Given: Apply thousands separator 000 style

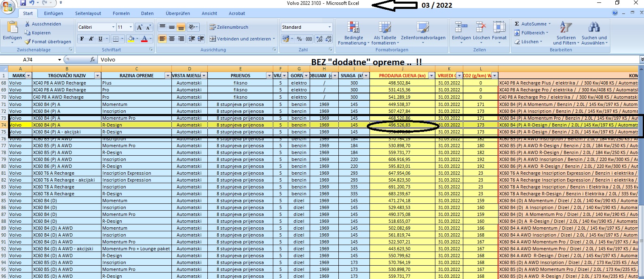Looking at the screenshot, I should click(x=309, y=39).
